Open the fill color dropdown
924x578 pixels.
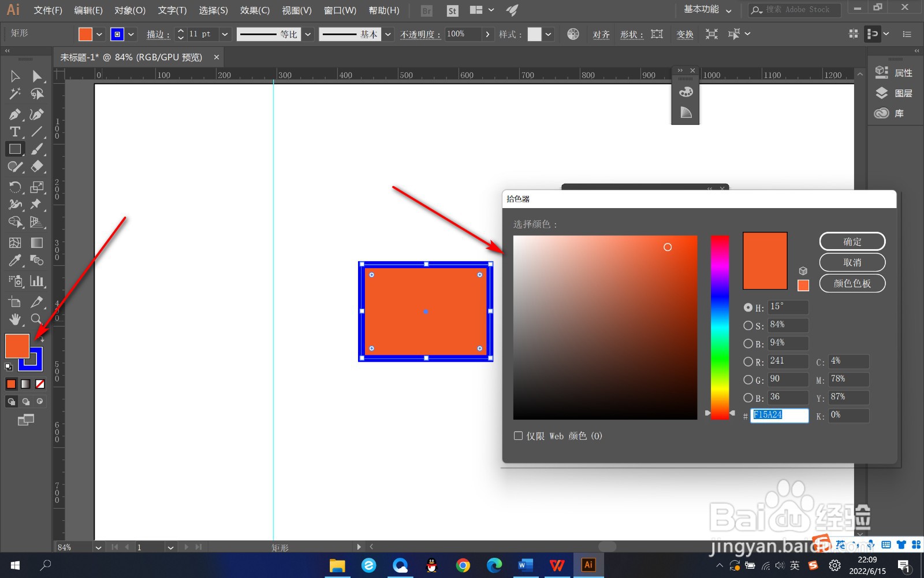[99, 34]
